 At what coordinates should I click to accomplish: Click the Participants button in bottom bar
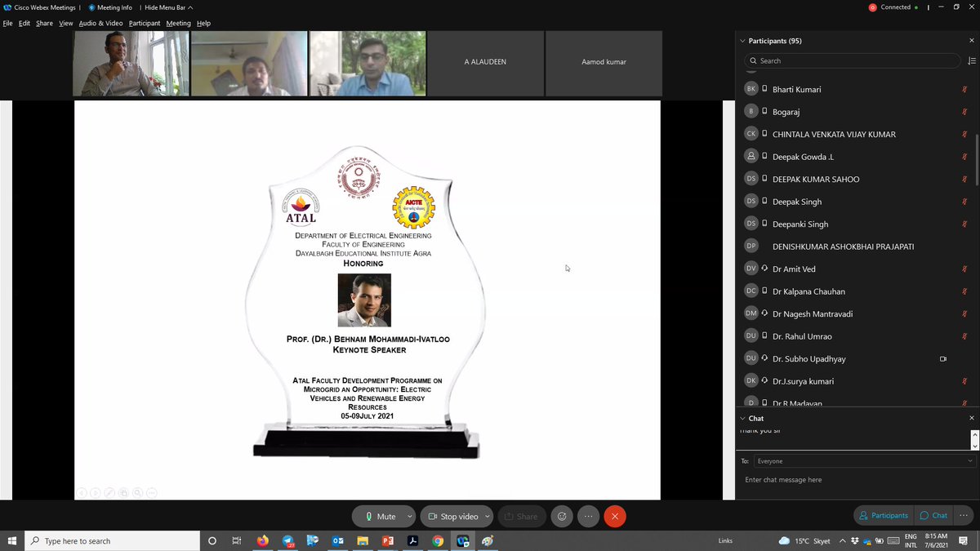point(883,515)
